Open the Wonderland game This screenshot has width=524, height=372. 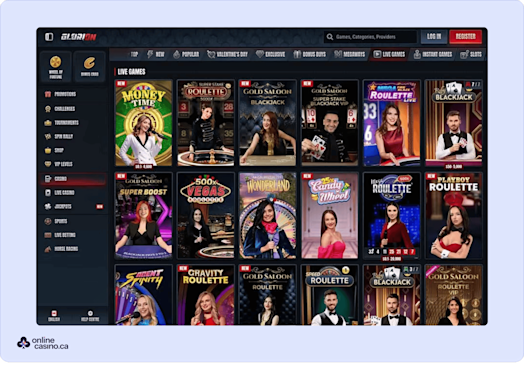tap(267, 216)
